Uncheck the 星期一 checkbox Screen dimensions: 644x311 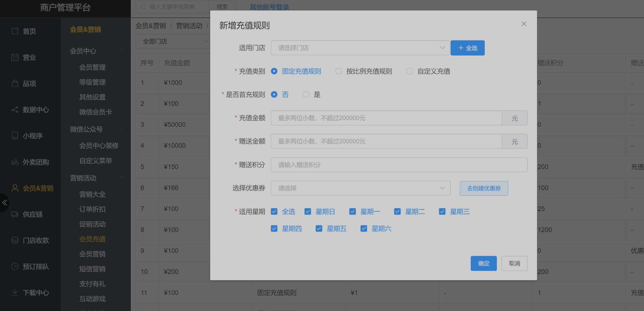click(353, 211)
